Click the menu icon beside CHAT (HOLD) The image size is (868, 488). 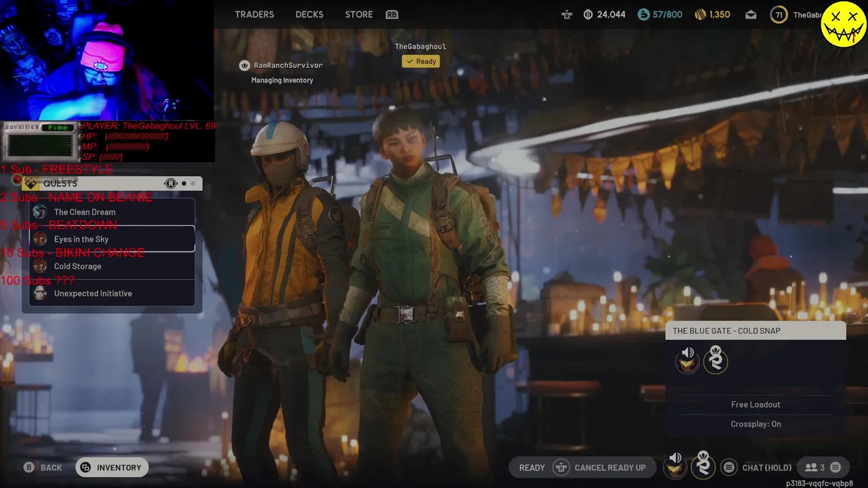(x=728, y=467)
